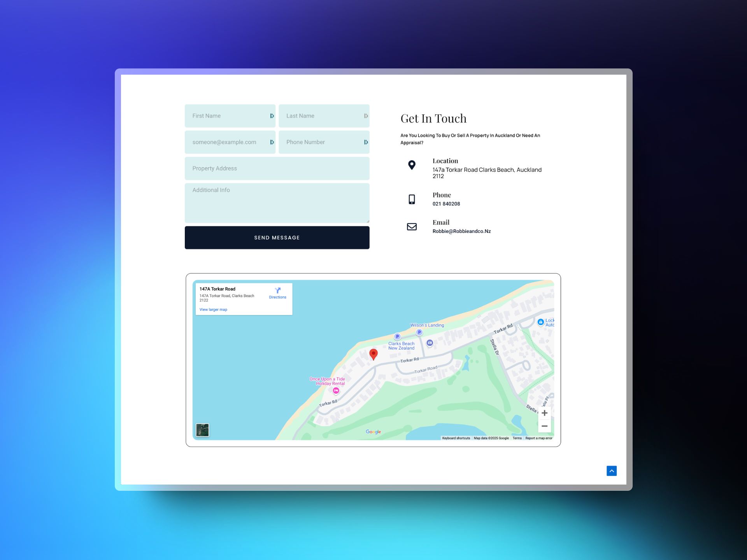
Task: Click the View larger map link
Action: (x=214, y=310)
